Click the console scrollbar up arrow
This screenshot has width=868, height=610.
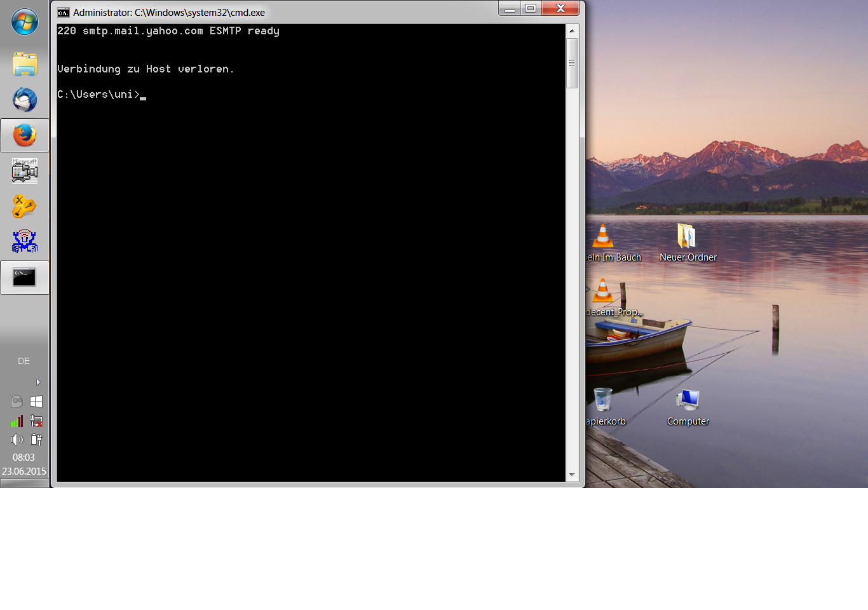pos(572,30)
